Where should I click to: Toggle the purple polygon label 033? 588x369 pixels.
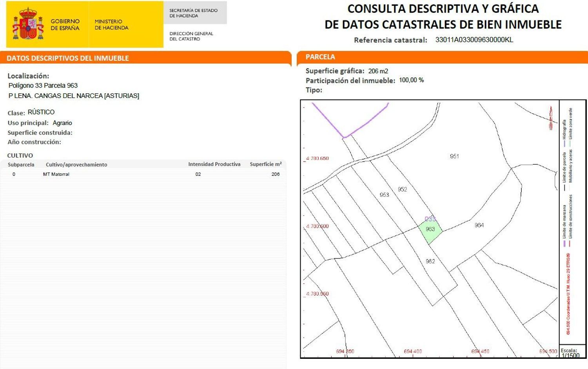click(x=430, y=218)
